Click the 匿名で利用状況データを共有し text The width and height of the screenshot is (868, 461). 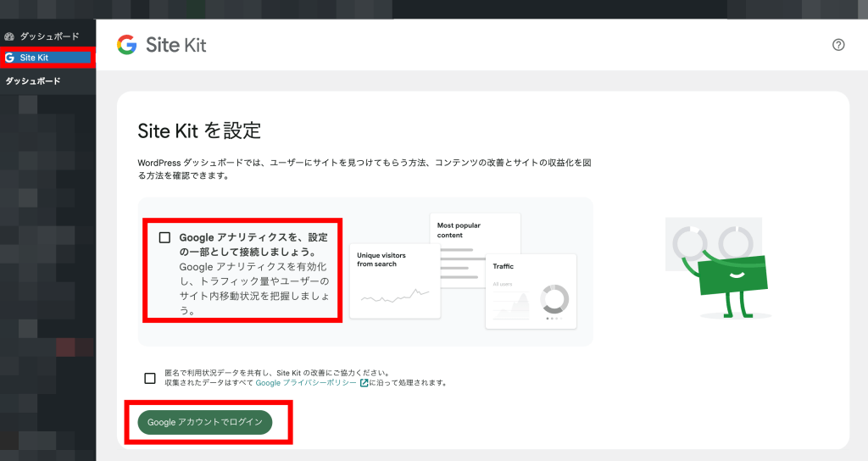(x=277, y=373)
